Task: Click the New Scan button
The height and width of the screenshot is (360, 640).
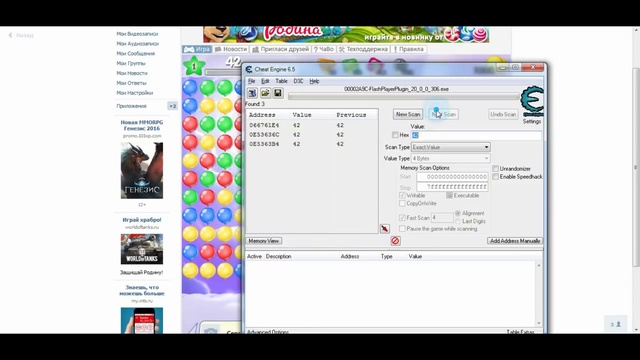Action: (x=408, y=114)
